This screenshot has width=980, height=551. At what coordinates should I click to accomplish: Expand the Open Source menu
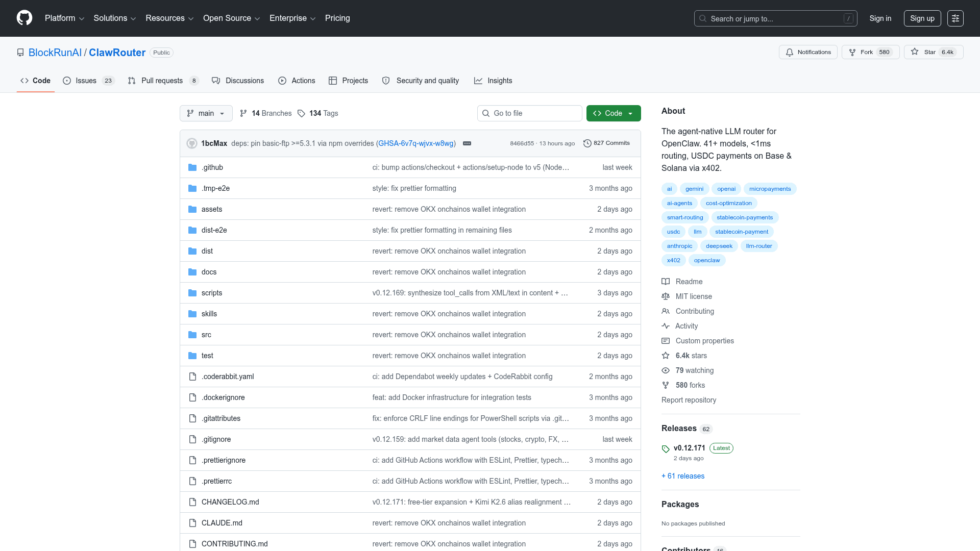coord(232,18)
